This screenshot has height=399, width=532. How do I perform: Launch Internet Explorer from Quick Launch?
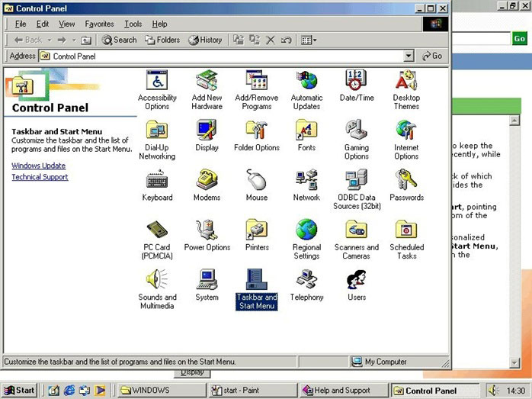(x=69, y=391)
